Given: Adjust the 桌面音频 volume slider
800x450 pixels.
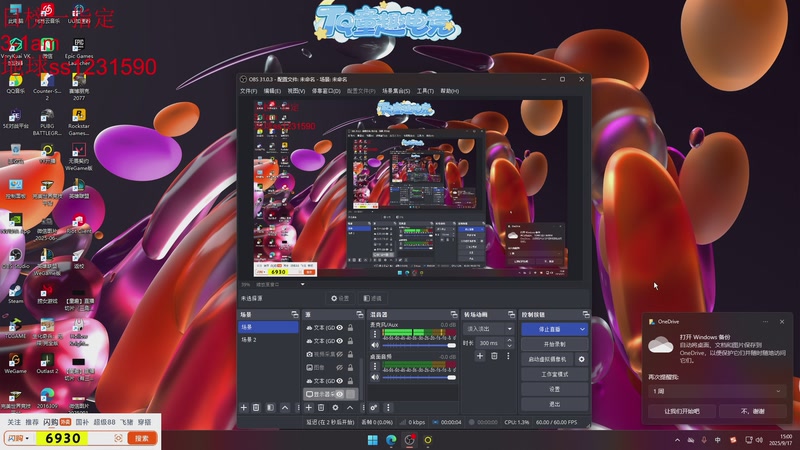Looking at the screenshot, I should 419,378.
